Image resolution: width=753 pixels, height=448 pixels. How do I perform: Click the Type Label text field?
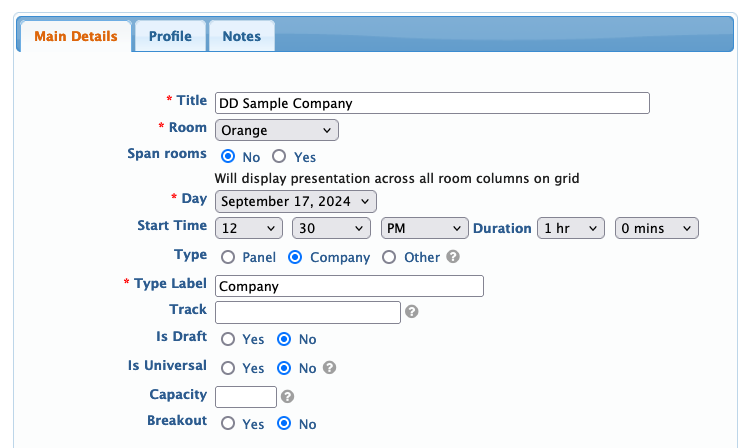[349, 286]
